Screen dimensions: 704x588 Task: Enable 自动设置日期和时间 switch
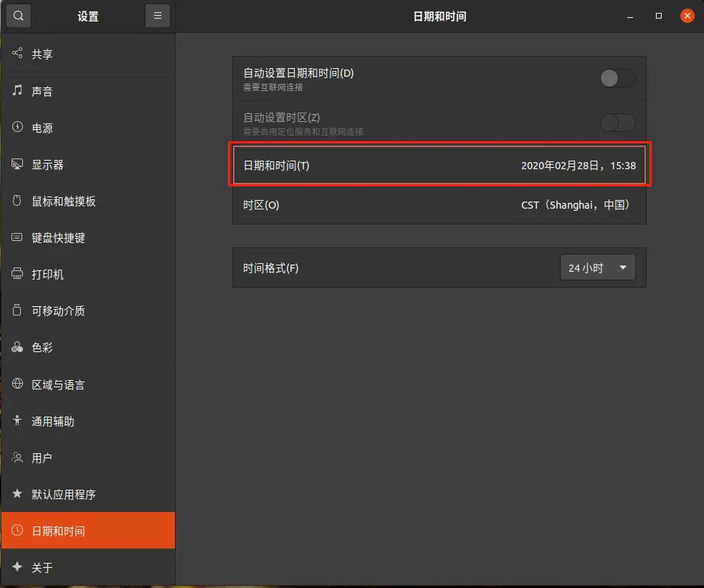(x=618, y=79)
